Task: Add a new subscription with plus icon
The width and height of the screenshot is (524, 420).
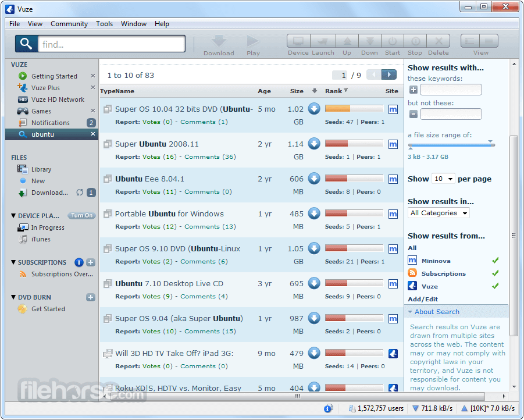Action: coord(91,262)
